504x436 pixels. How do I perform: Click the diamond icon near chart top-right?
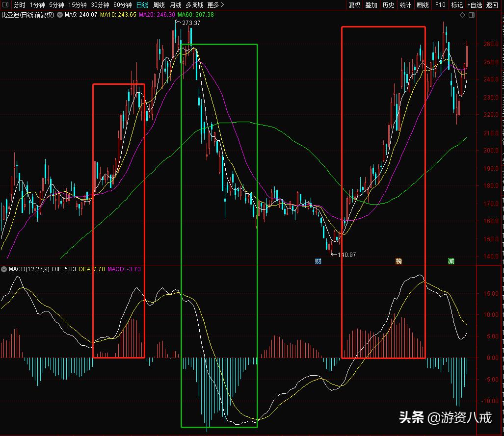point(463,15)
